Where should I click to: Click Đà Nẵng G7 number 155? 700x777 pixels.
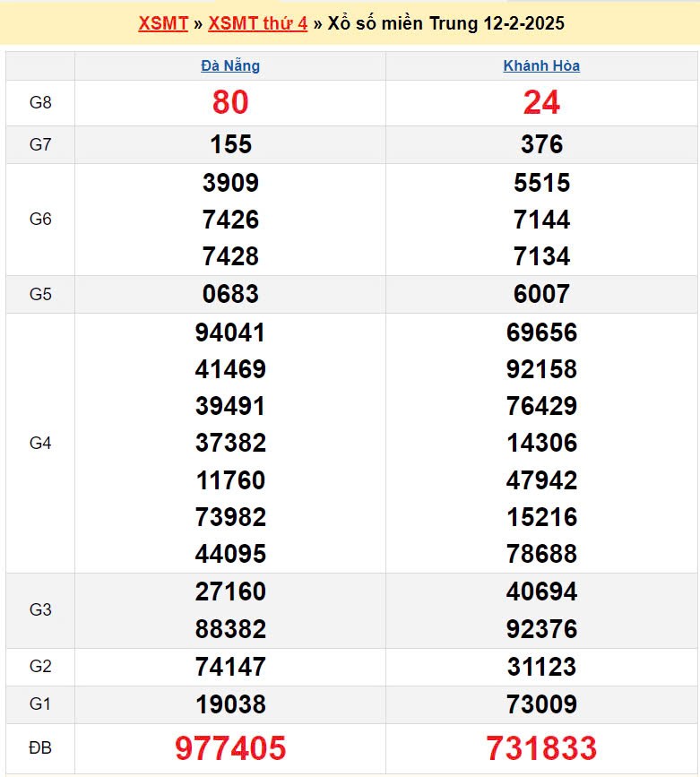(x=230, y=144)
